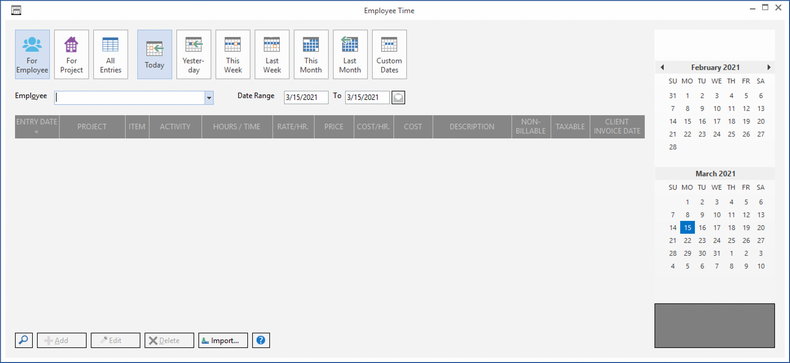The width and height of the screenshot is (790, 363).
Task: Select February 14 in the calendar
Action: click(673, 121)
